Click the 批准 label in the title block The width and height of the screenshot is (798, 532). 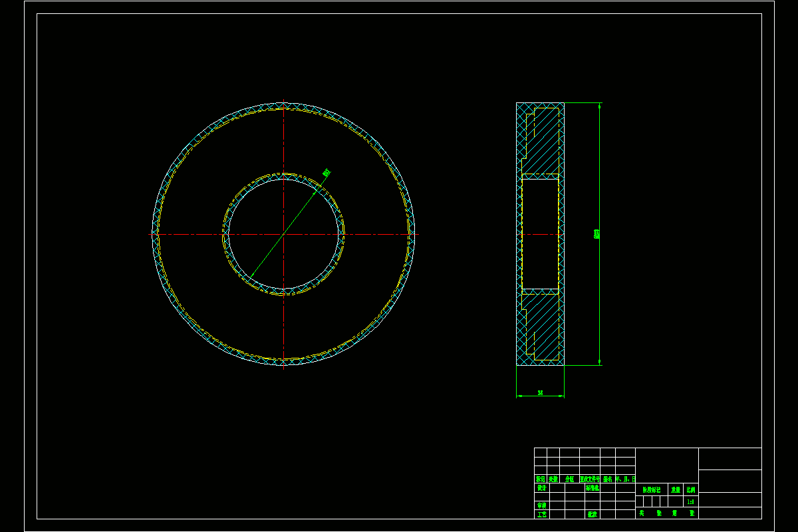click(593, 514)
